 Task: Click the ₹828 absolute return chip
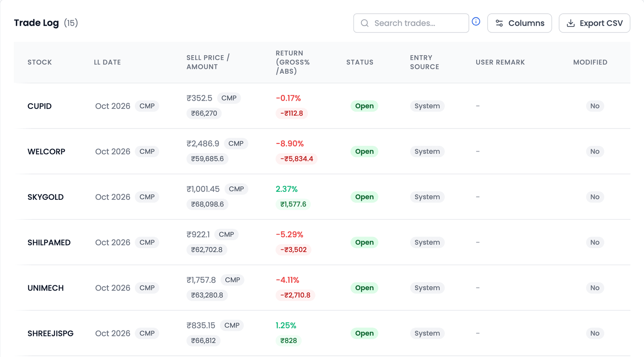(289, 341)
